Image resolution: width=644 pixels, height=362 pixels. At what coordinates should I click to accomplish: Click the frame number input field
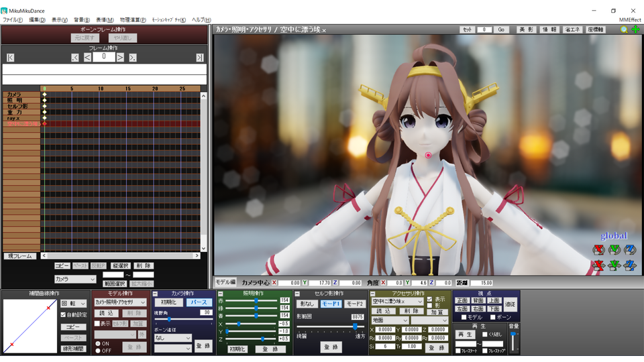(x=103, y=57)
